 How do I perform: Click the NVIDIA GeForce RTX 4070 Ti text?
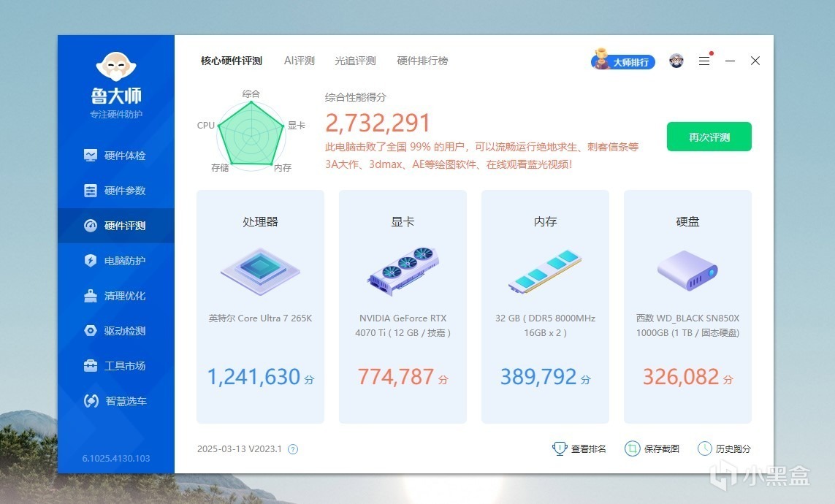[403, 325]
